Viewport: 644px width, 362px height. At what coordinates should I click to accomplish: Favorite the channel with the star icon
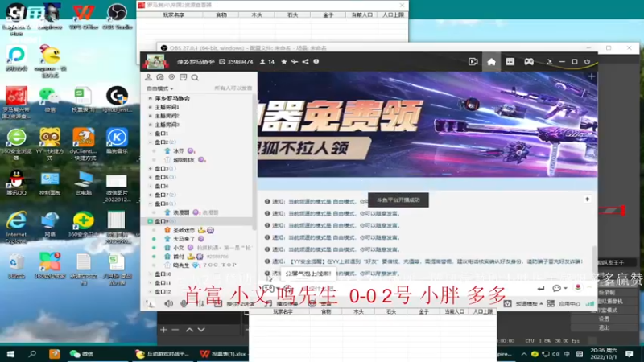click(284, 62)
